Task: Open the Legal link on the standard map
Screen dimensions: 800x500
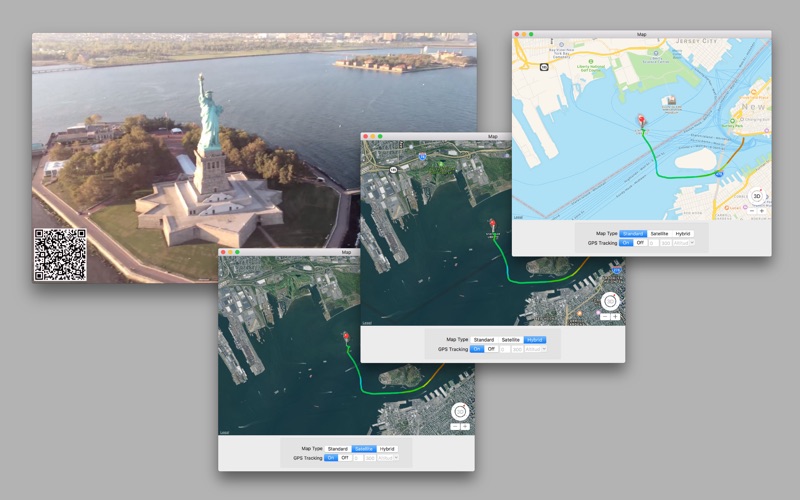Action: click(518, 217)
